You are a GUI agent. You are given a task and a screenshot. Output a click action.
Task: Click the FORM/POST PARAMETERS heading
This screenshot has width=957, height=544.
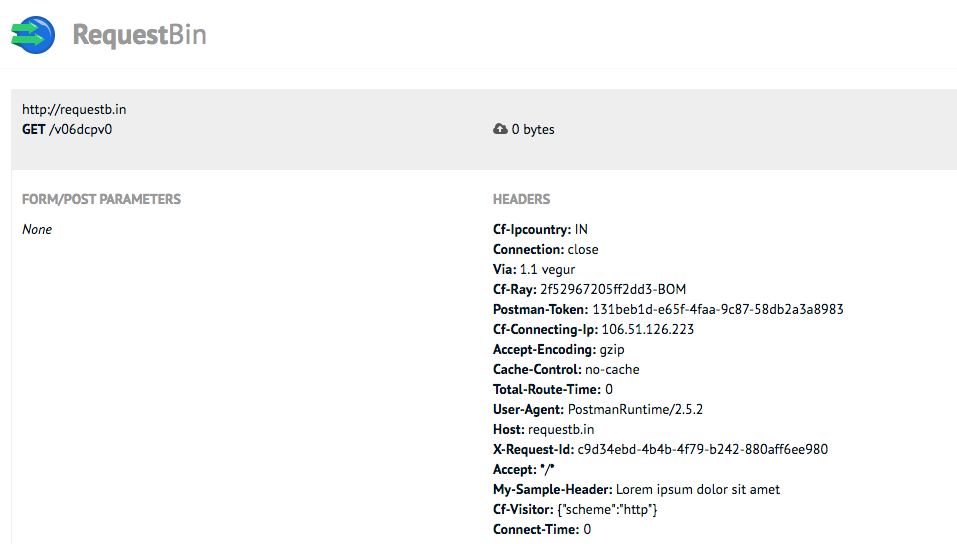[x=101, y=199]
